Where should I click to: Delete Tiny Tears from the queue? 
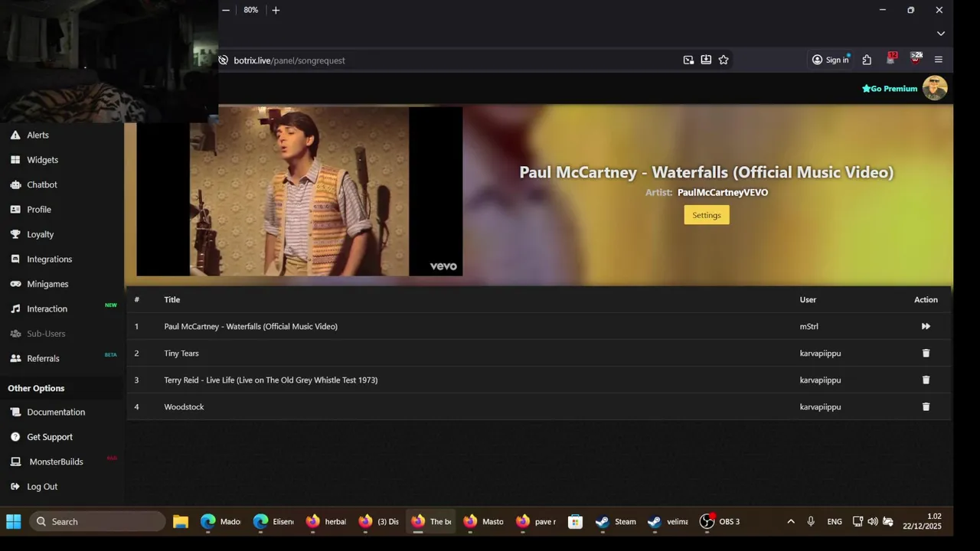[926, 353]
